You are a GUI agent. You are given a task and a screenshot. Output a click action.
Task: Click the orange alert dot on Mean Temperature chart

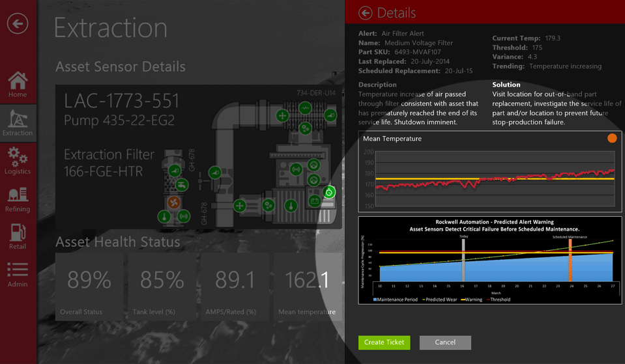(611, 138)
